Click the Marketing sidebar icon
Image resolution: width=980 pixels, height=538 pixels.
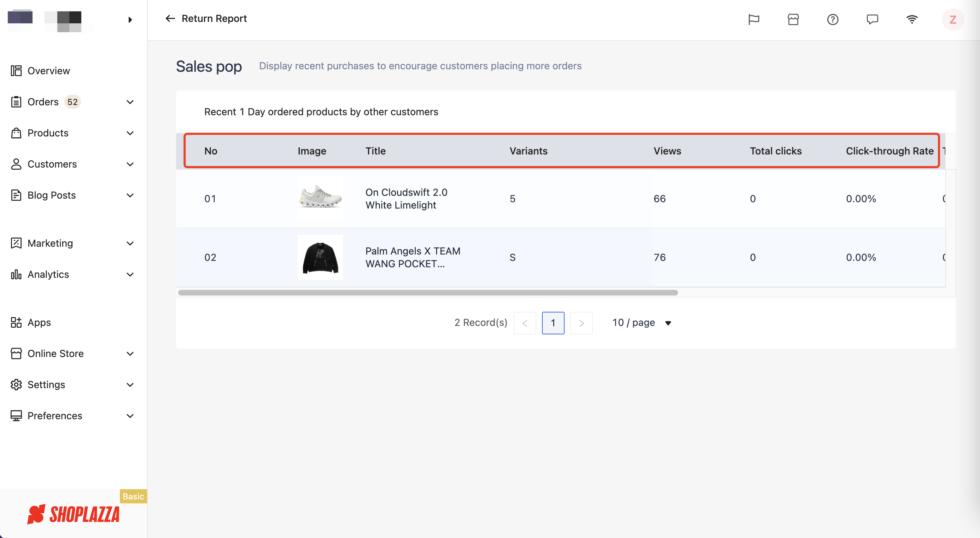(16, 243)
